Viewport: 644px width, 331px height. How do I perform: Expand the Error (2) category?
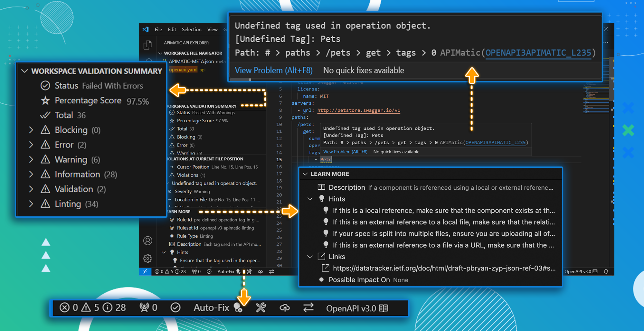(x=31, y=145)
